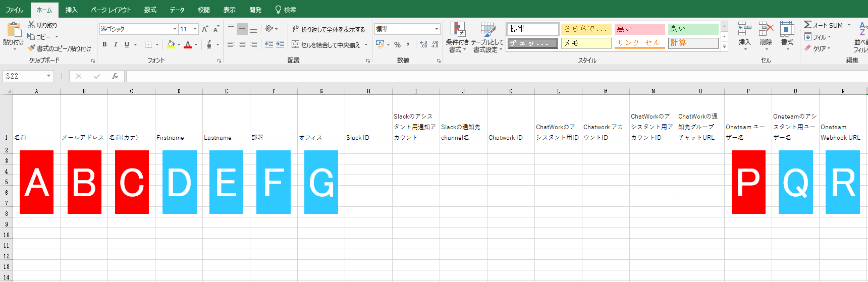Toggle Italic formatting
Viewport: 868px width, 282px height.
pyautogui.click(x=116, y=44)
